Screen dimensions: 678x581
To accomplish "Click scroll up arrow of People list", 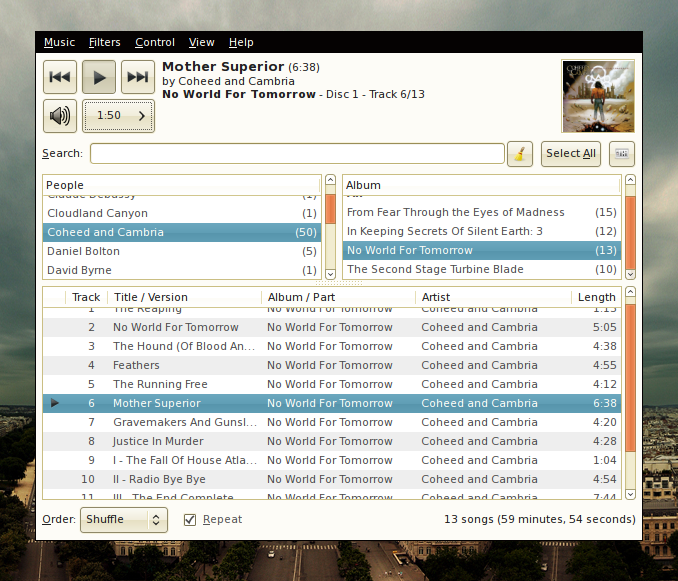I will tap(330, 180).
